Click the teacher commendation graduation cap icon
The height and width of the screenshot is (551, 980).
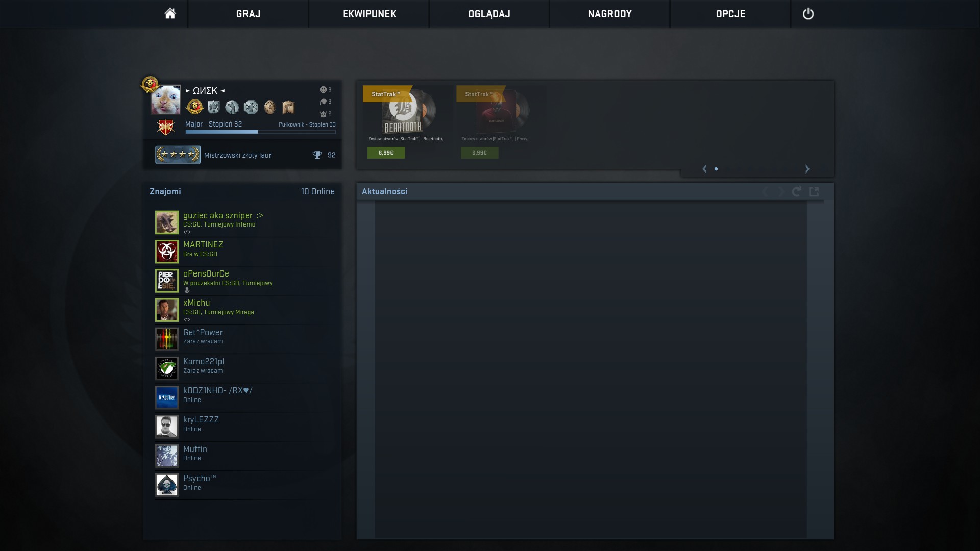[x=323, y=102]
